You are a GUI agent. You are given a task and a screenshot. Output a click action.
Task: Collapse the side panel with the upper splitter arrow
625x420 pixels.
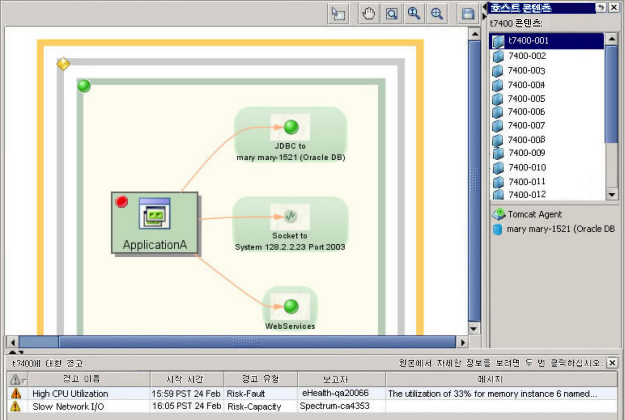485,7
